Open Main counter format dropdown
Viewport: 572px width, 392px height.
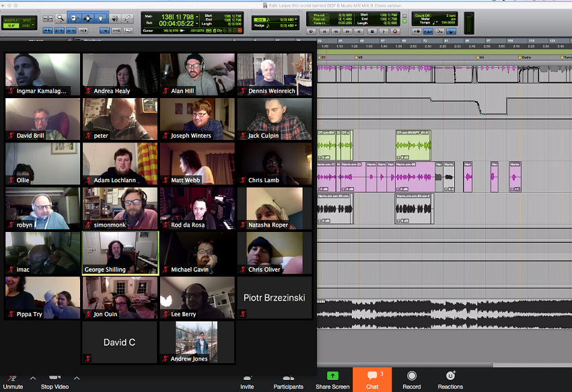point(197,17)
